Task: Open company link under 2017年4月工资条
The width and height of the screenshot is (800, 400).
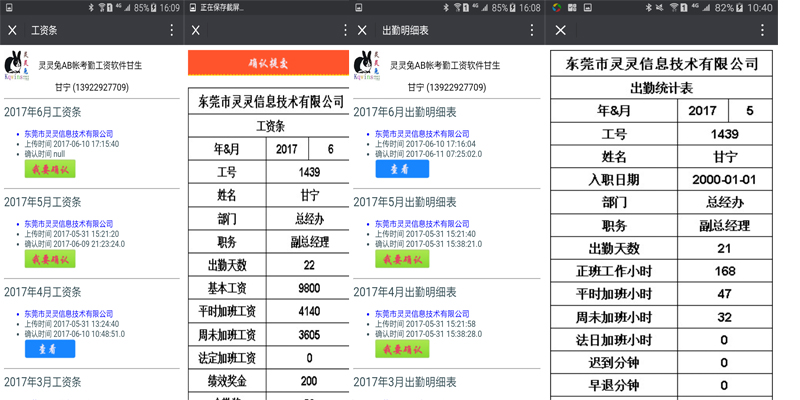Action: point(68,314)
